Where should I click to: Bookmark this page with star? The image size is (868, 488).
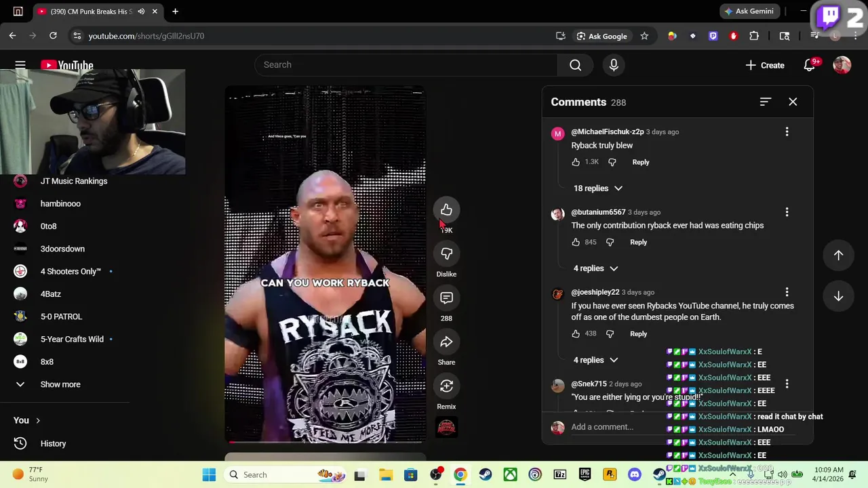[644, 36]
